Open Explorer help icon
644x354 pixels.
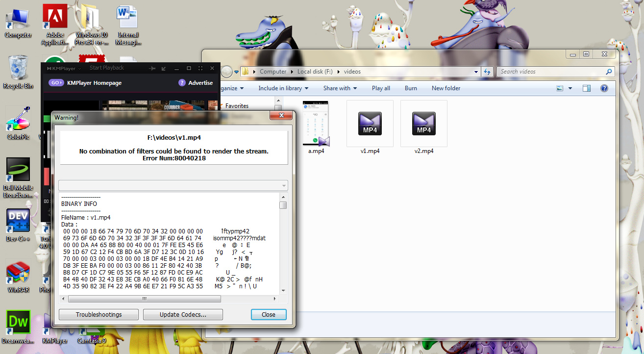click(604, 88)
